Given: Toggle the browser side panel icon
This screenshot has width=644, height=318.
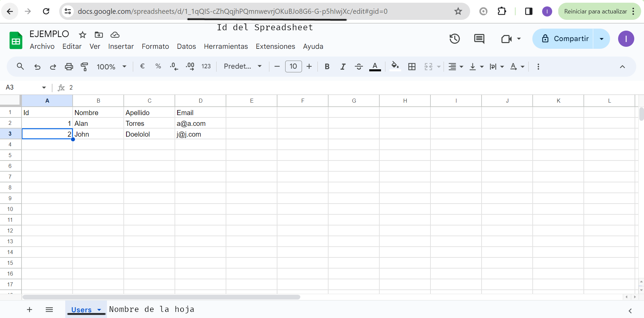Looking at the screenshot, I should click(529, 11).
